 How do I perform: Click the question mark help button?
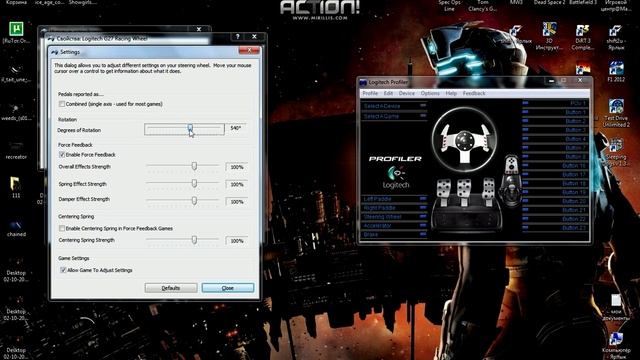point(238,37)
